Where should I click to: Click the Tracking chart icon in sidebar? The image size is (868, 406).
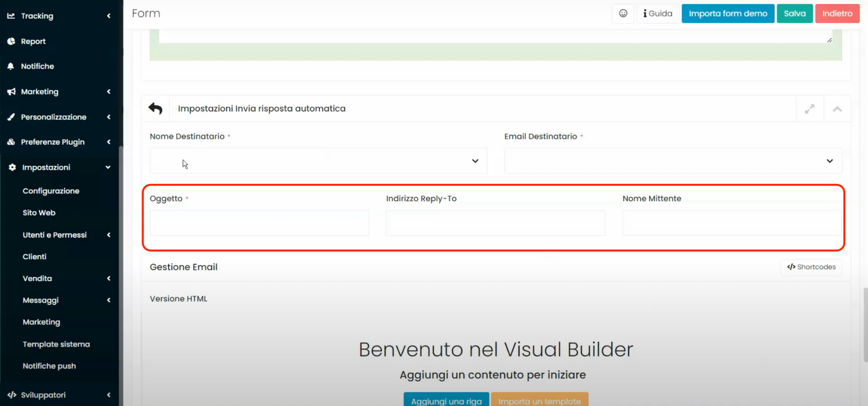click(x=11, y=16)
